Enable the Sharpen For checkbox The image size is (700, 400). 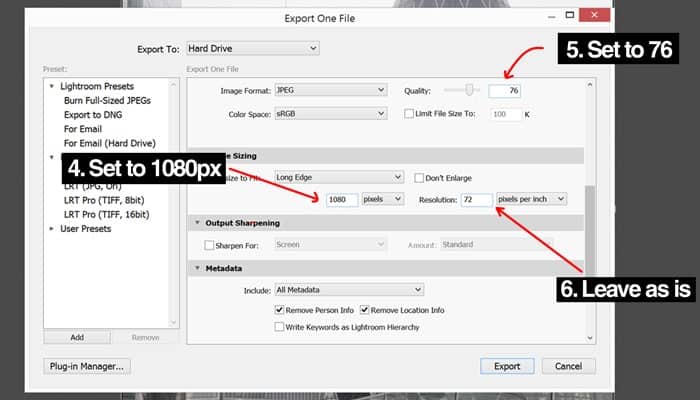(209, 245)
